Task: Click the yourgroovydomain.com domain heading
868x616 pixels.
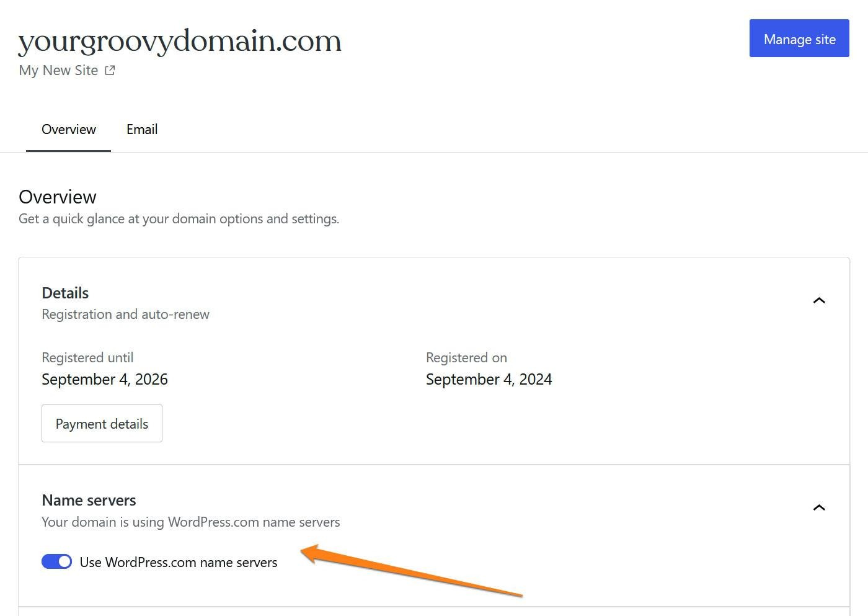Action: point(180,41)
